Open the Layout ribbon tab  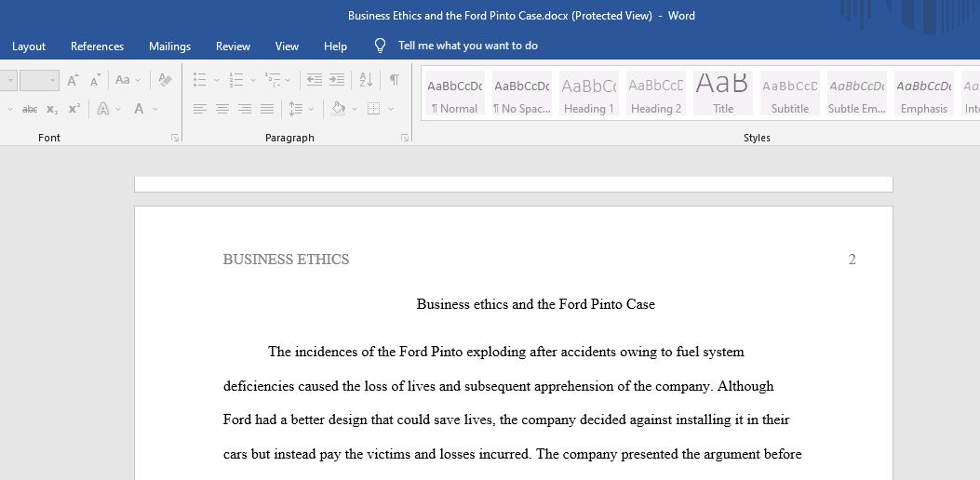pos(29,47)
